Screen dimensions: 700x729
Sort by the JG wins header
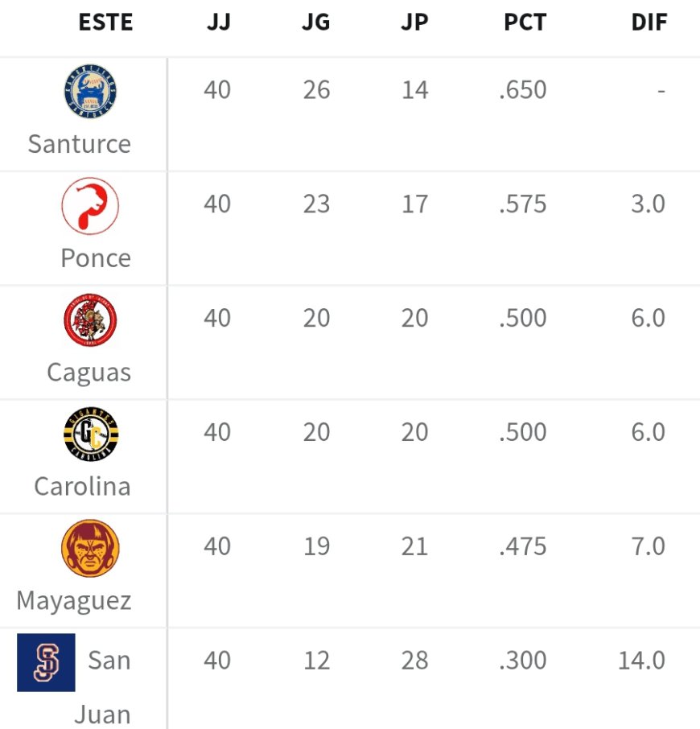[x=316, y=23]
